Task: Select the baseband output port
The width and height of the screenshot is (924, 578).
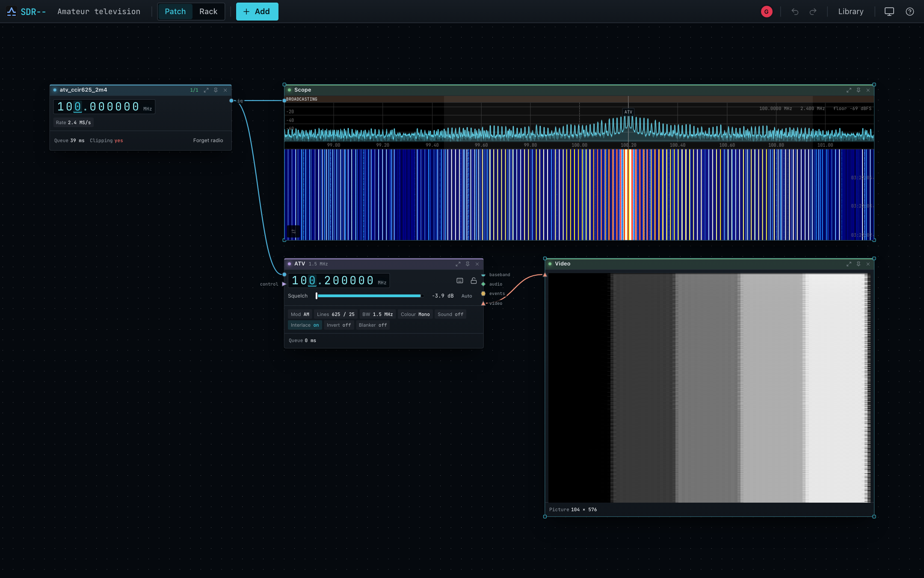Action: coord(483,275)
